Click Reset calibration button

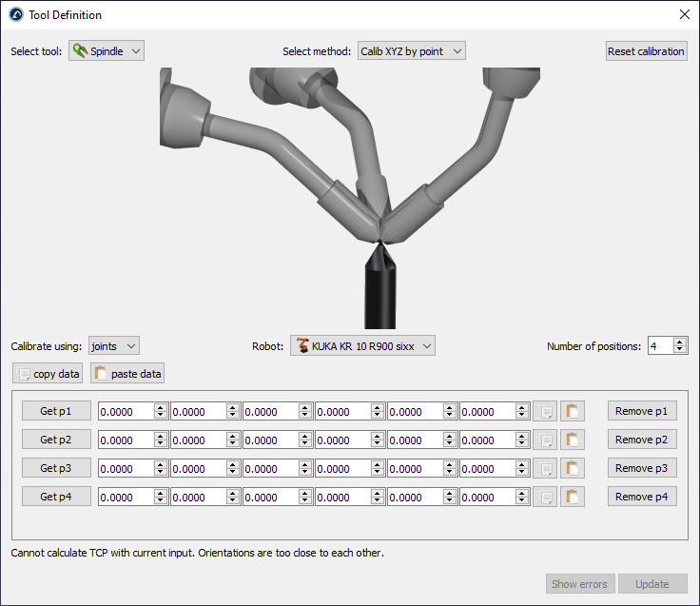pyautogui.click(x=647, y=51)
